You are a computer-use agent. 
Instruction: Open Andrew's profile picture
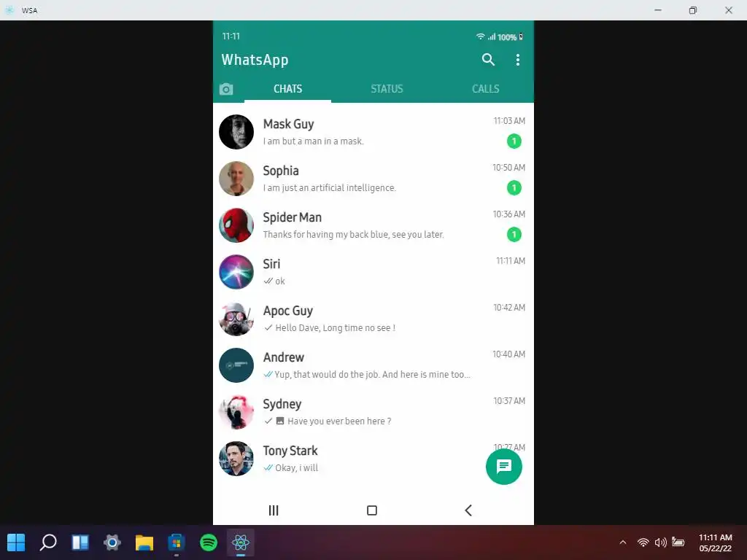236,365
